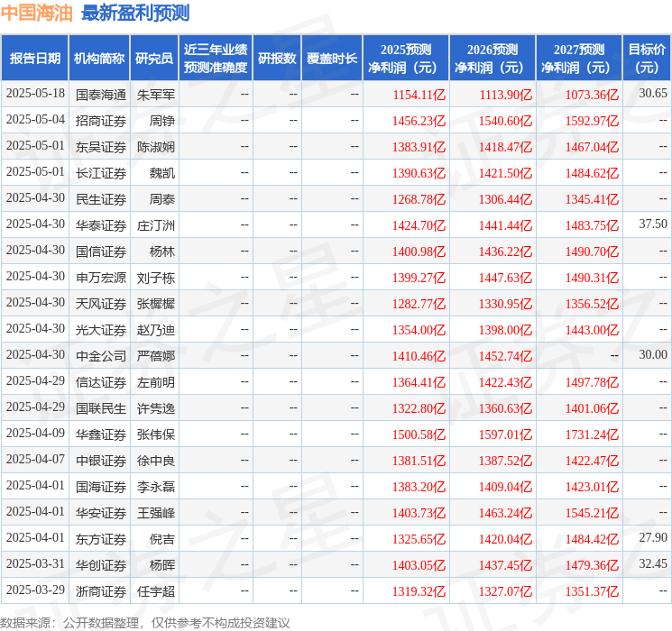Select analyst 王强峰
672x631 pixels.
(156, 513)
